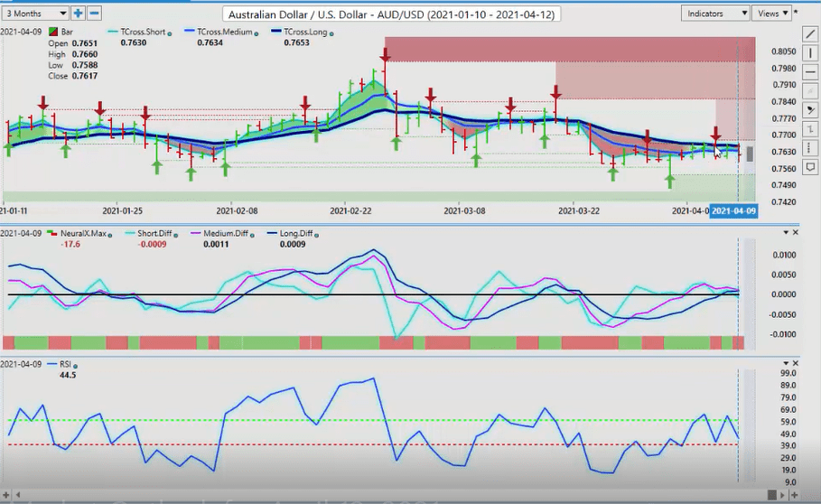Click the RSI legend label

coord(65,364)
